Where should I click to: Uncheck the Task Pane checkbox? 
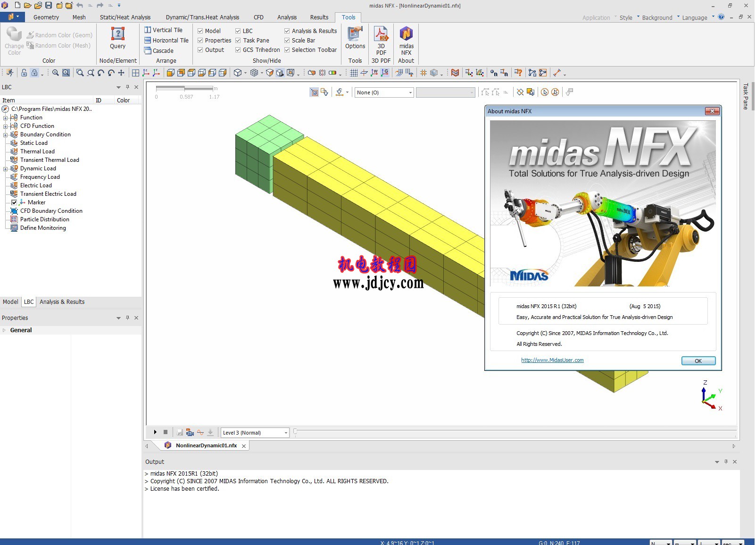[238, 41]
